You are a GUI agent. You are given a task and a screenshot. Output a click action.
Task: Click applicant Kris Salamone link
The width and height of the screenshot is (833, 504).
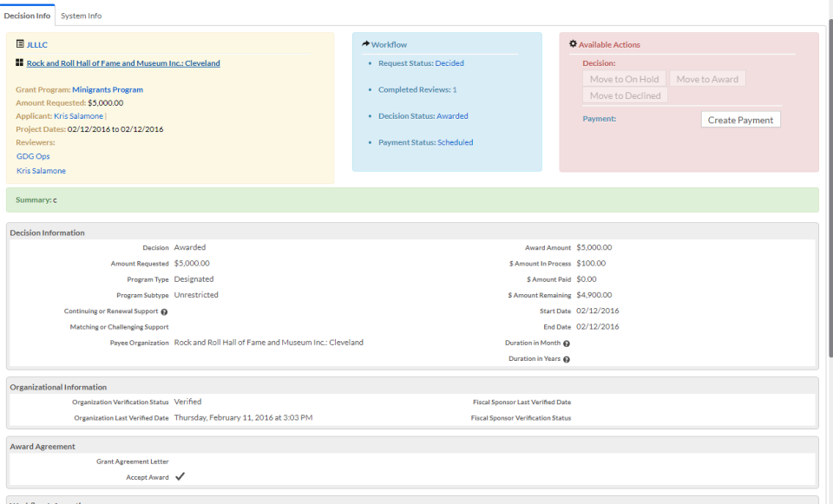80,115
